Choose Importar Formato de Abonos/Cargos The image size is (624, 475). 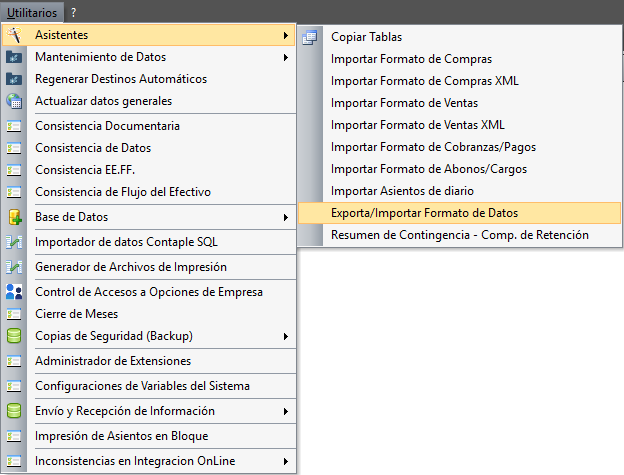pyautogui.click(x=460, y=169)
